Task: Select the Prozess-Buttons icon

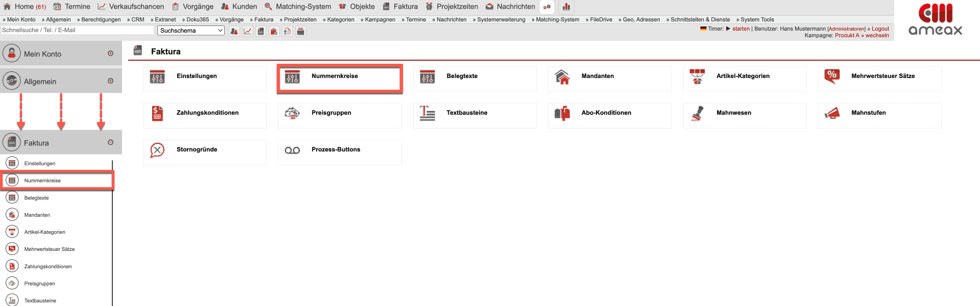Action: 292,150
